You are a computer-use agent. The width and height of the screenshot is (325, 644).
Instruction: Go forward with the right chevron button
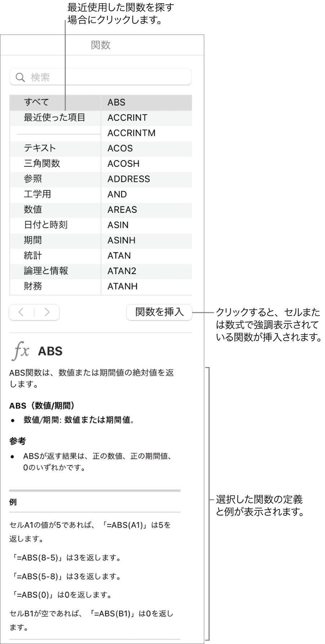(47, 312)
